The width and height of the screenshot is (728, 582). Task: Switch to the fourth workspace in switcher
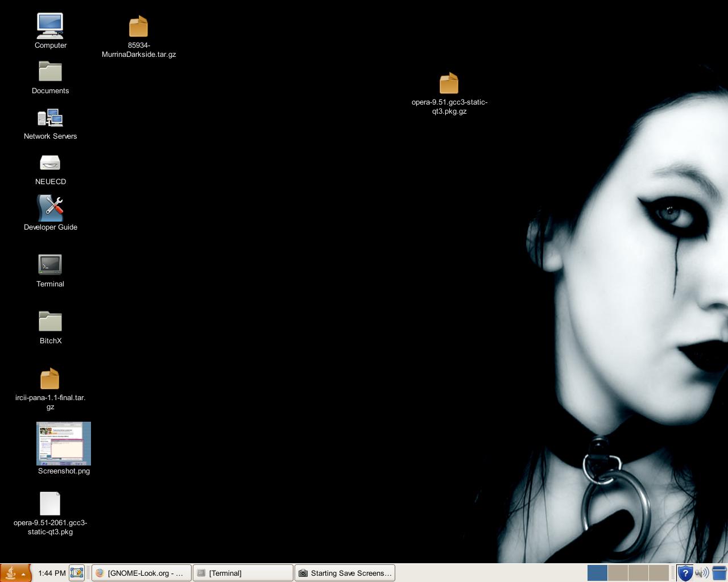659,573
